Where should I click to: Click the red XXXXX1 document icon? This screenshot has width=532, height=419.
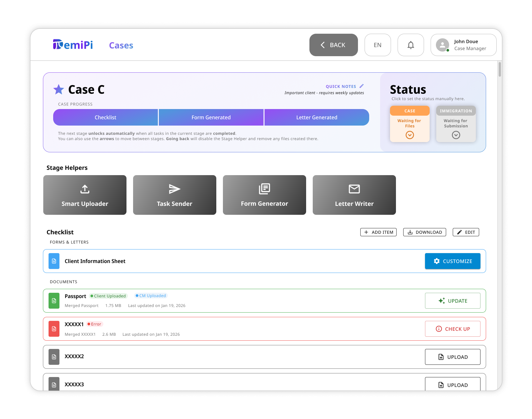(x=54, y=329)
